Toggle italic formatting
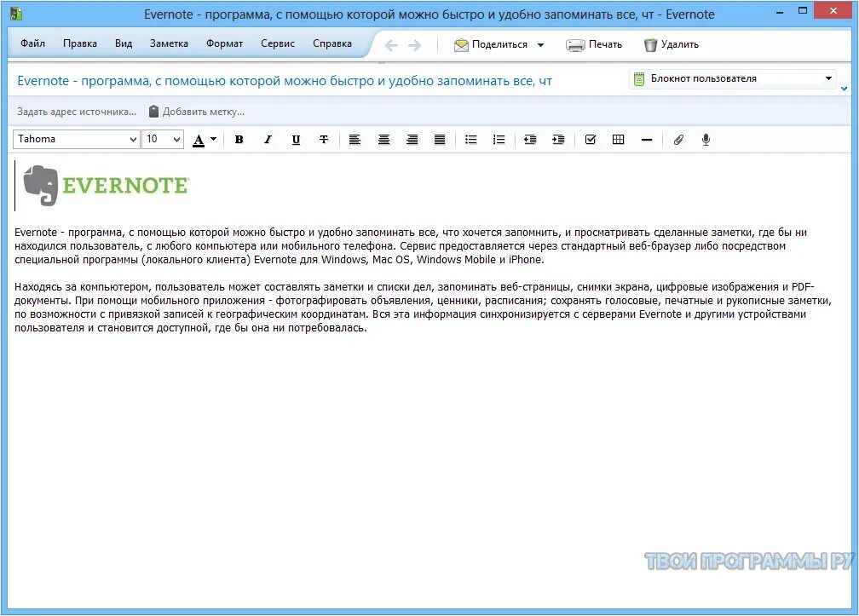The image size is (859, 616). [268, 140]
